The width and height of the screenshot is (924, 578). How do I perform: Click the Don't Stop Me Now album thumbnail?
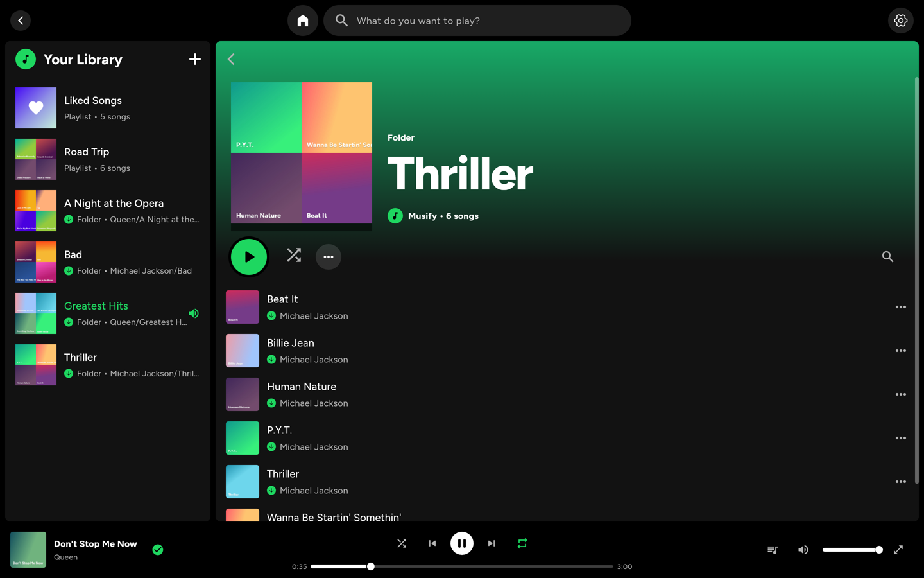(x=28, y=550)
